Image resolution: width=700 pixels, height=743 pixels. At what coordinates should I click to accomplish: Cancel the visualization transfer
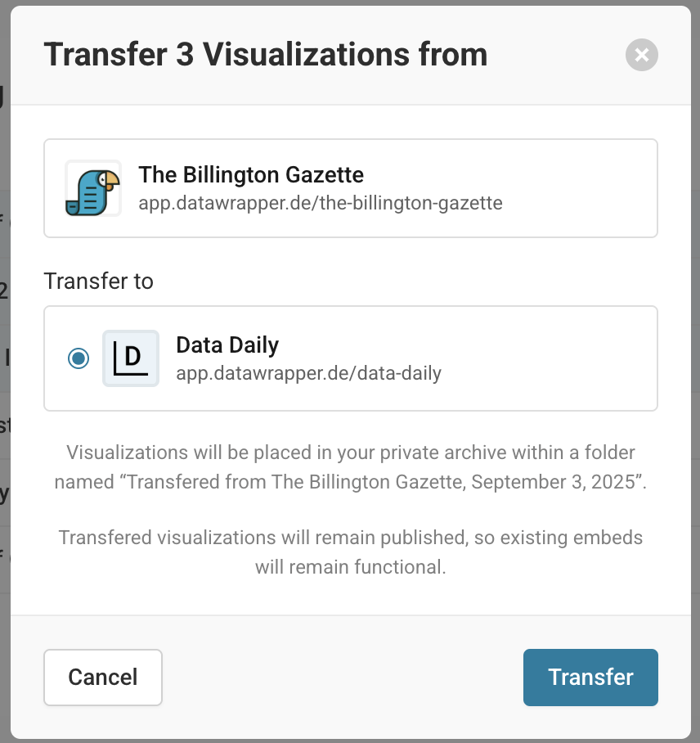click(x=103, y=678)
